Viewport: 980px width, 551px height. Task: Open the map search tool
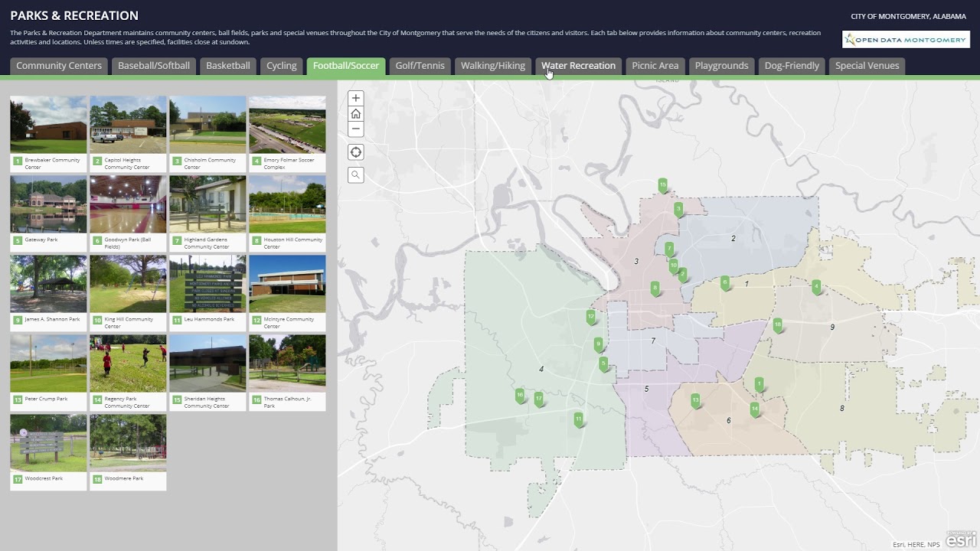point(355,174)
